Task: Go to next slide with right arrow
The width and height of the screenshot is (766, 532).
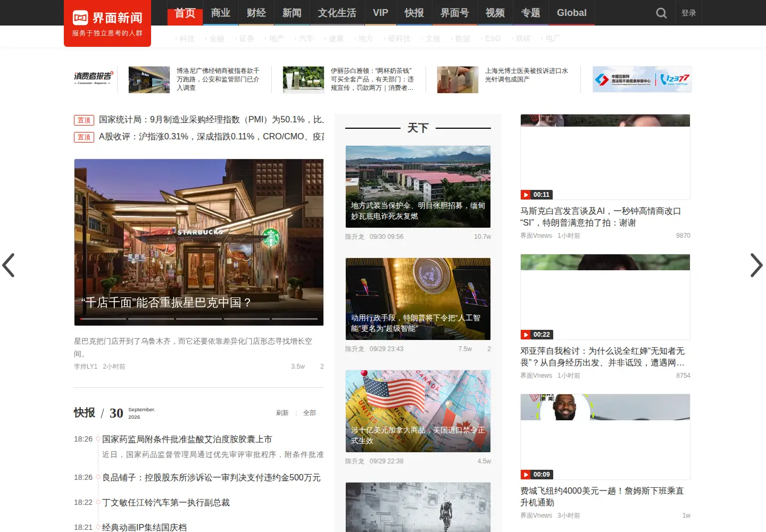Action: coord(756,265)
